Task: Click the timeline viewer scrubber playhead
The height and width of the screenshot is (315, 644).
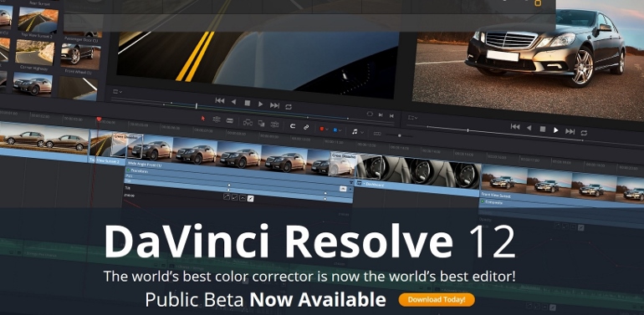Action: tap(468, 130)
